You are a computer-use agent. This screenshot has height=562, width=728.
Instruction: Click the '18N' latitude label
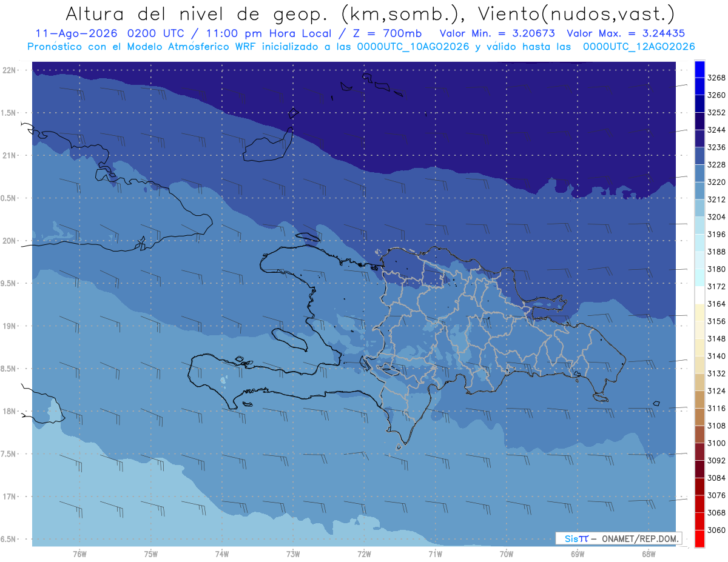click(9, 411)
